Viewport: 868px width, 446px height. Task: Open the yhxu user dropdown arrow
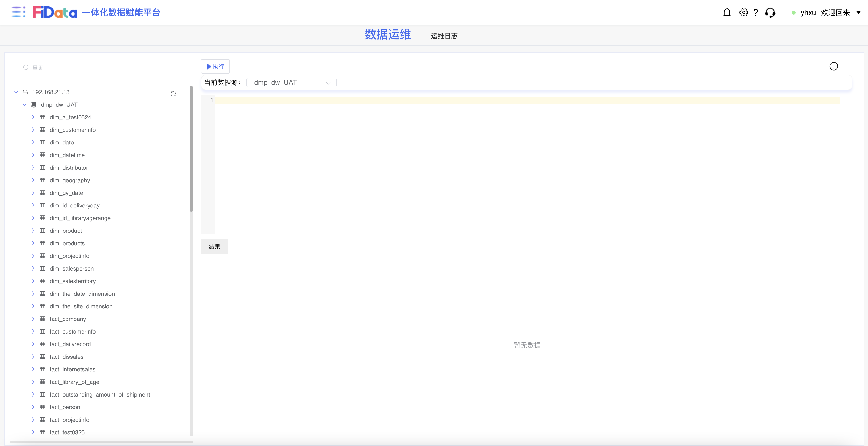coord(858,12)
